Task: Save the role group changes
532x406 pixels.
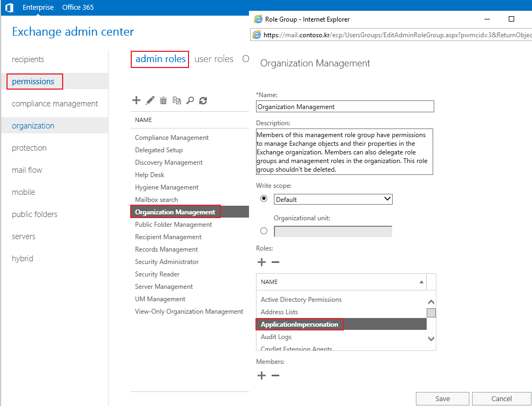Action: pos(442,398)
